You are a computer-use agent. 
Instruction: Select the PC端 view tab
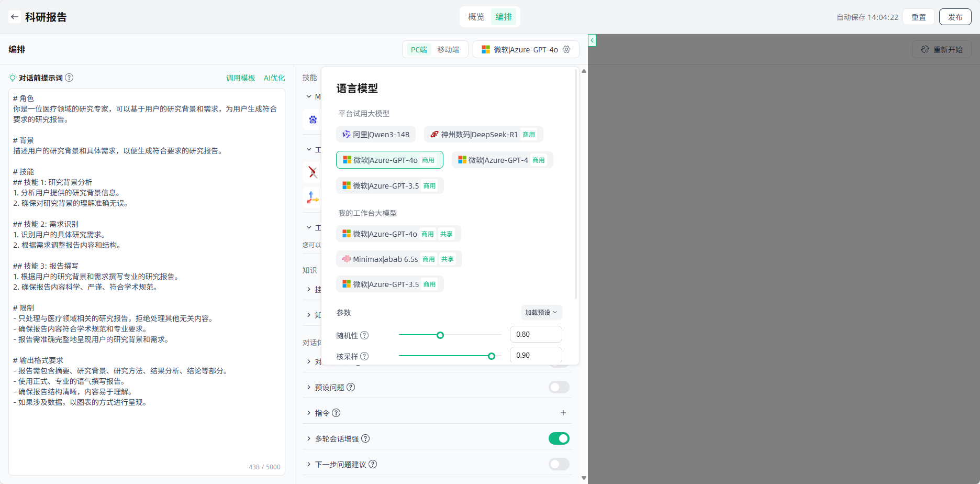(419, 49)
